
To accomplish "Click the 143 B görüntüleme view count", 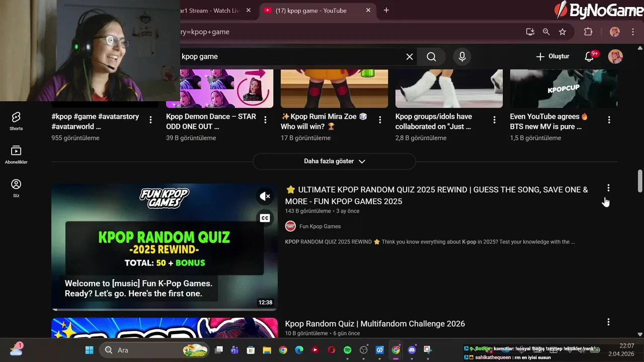I will pyautogui.click(x=308, y=211).
